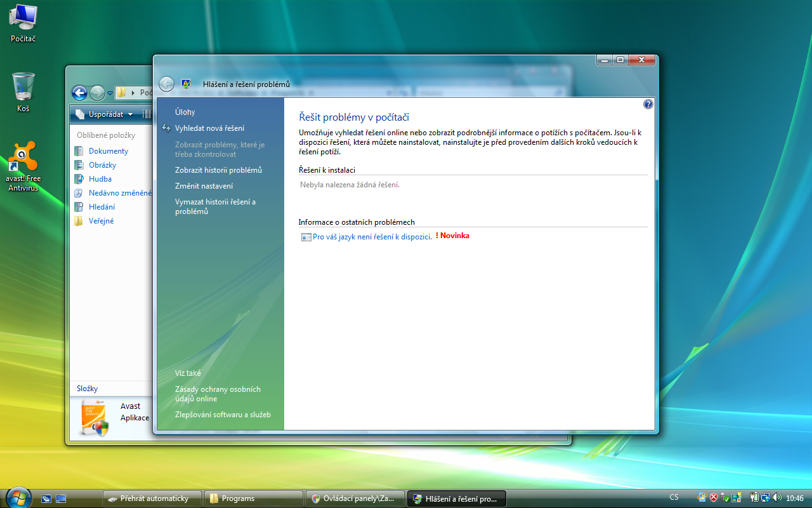Switch to Programs taskbar button
Image resolution: width=812 pixels, height=508 pixels.
point(254,498)
